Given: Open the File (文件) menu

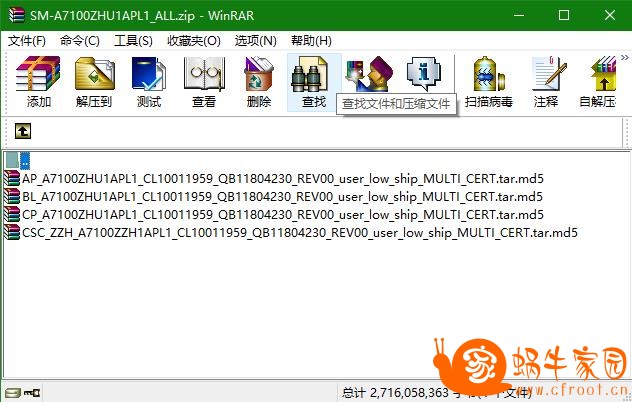Looking at the screenshot, I should click(x=27, y=41).
